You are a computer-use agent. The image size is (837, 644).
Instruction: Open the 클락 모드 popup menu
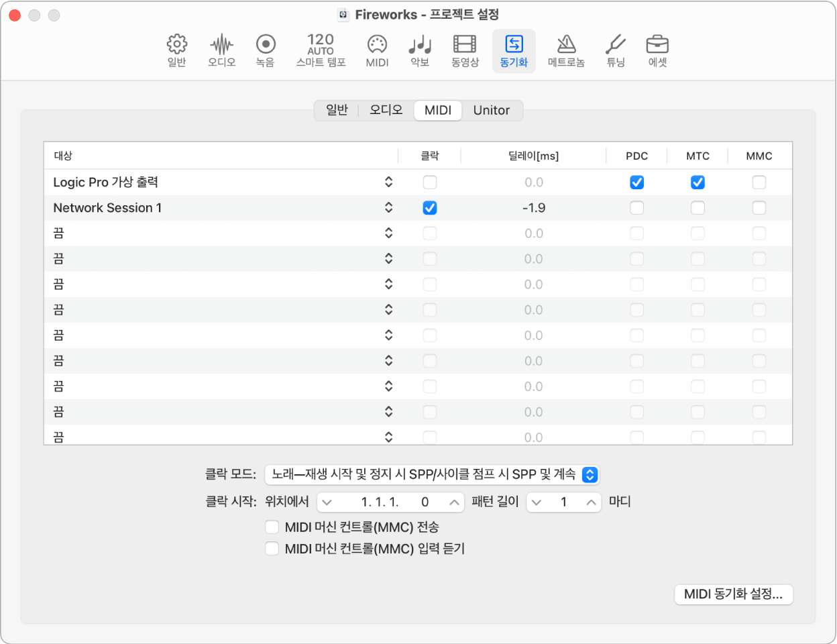coord(432,474)
